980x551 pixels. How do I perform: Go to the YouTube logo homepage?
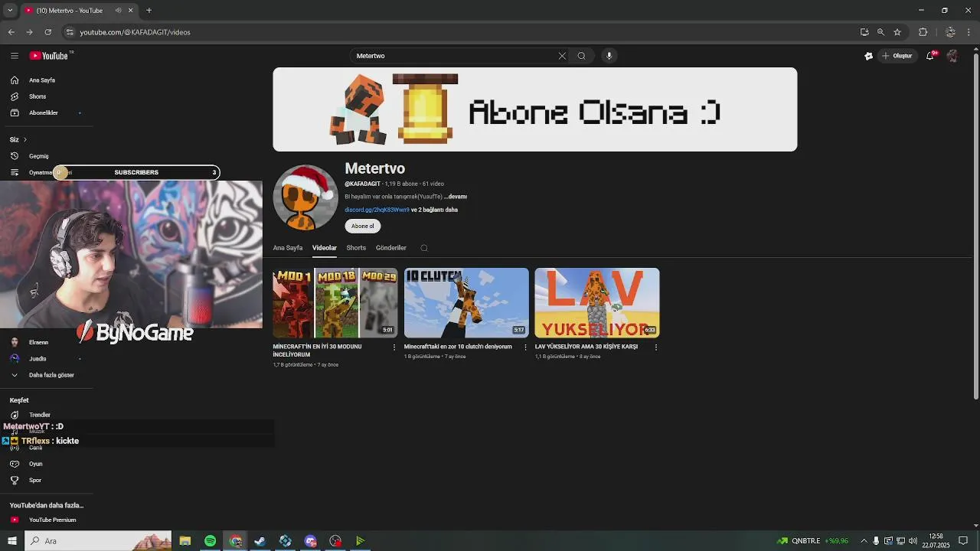(51, 56)
